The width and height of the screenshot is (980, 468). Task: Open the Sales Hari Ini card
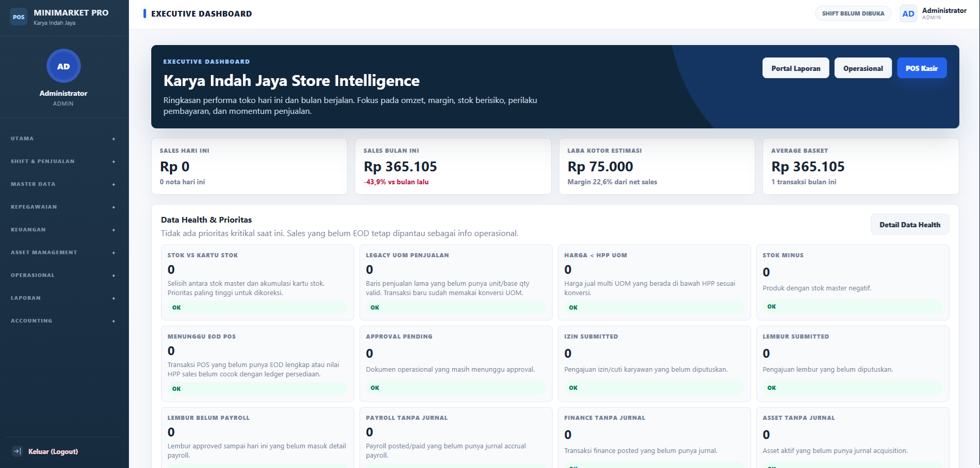pos(249,166)
